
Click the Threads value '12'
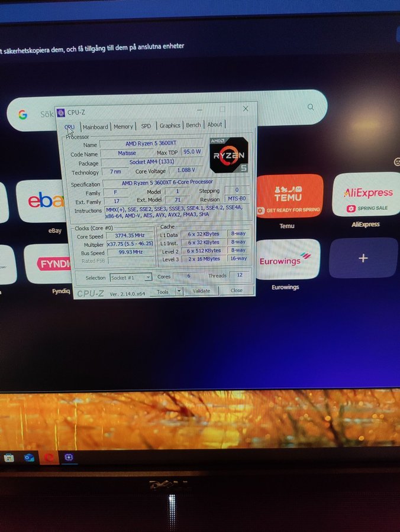240,275
